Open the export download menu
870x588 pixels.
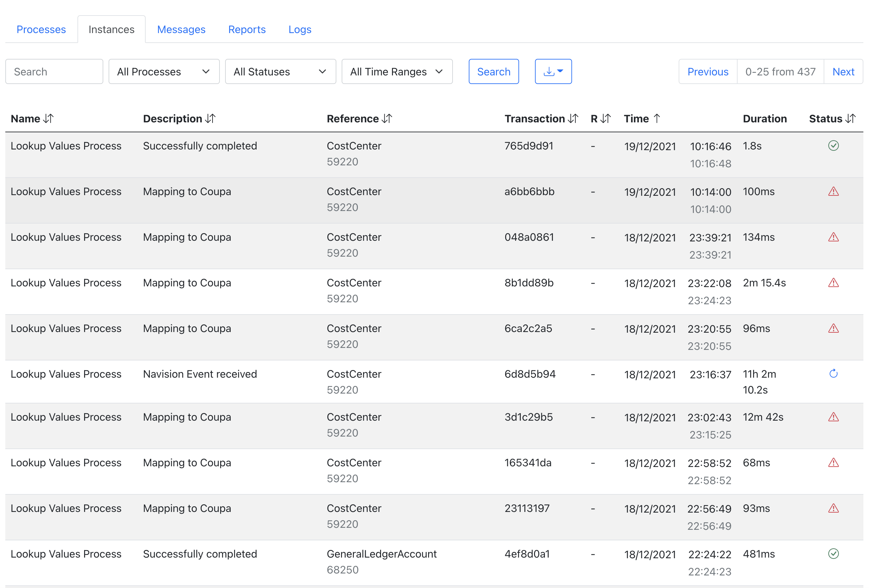tap(553, 71)
